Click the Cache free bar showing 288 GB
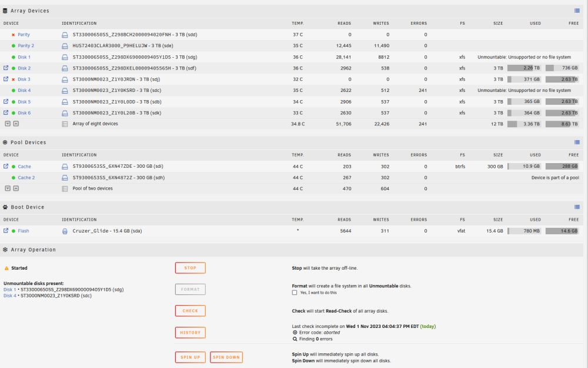Image resolution: width=588 pixels, height=368 pixels. point(562,166)
